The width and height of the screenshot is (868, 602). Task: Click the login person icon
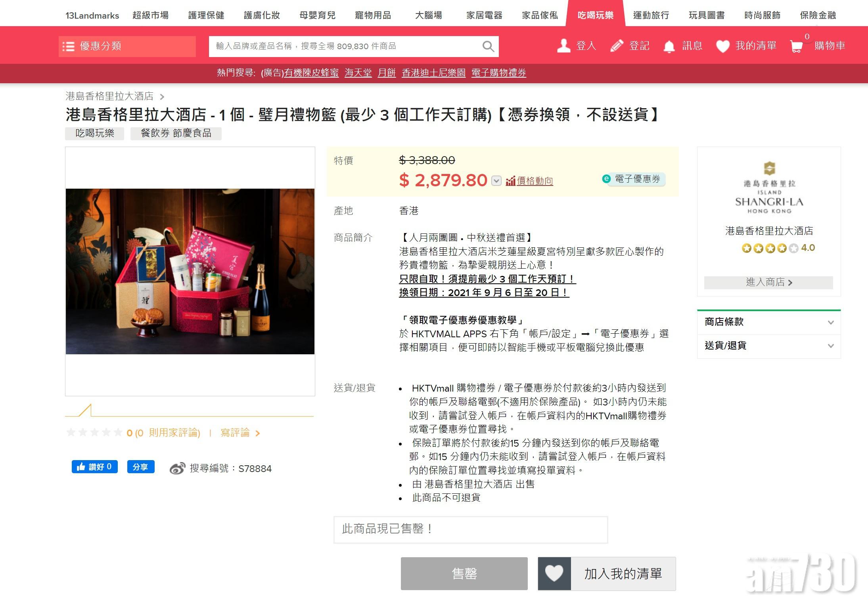point(563,46)
